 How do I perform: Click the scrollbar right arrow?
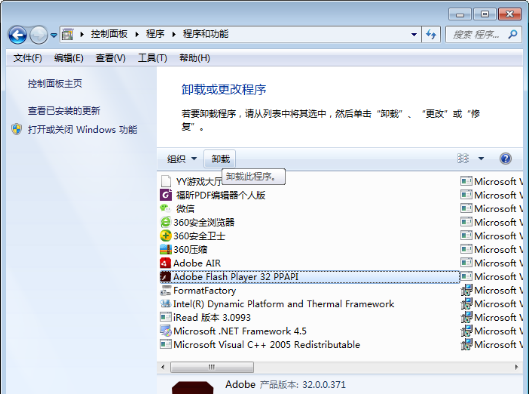click(x=516, y=367)
